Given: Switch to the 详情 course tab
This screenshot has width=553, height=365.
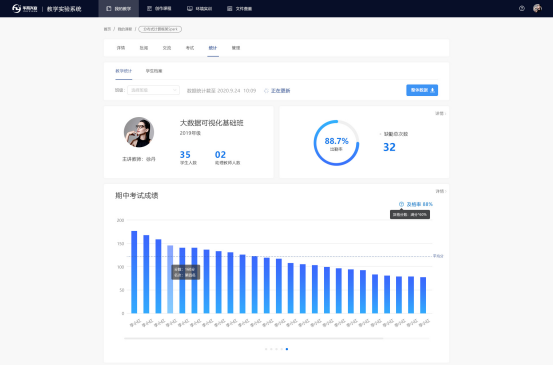Looking at the screenshot, I should click(x=121, y=48).
